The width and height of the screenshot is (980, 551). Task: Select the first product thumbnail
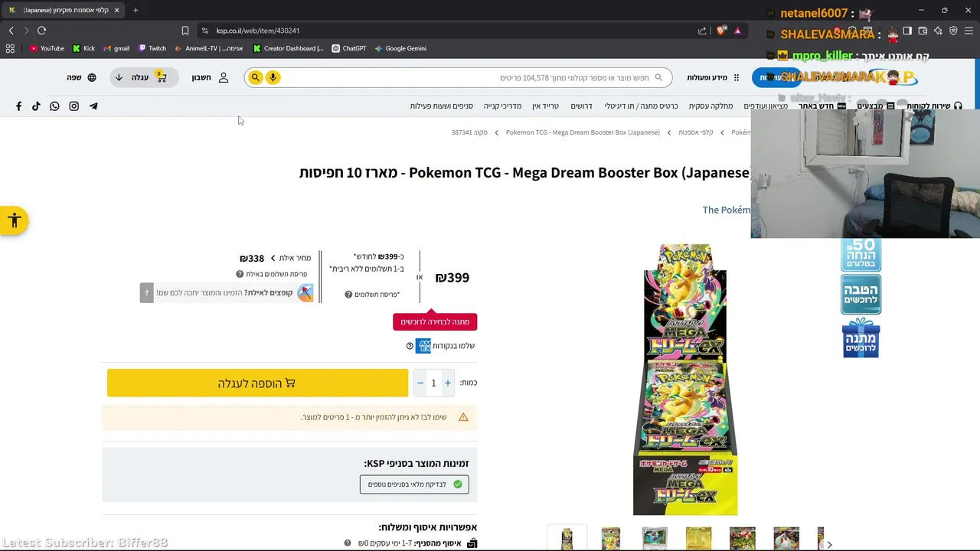(567, 539)
